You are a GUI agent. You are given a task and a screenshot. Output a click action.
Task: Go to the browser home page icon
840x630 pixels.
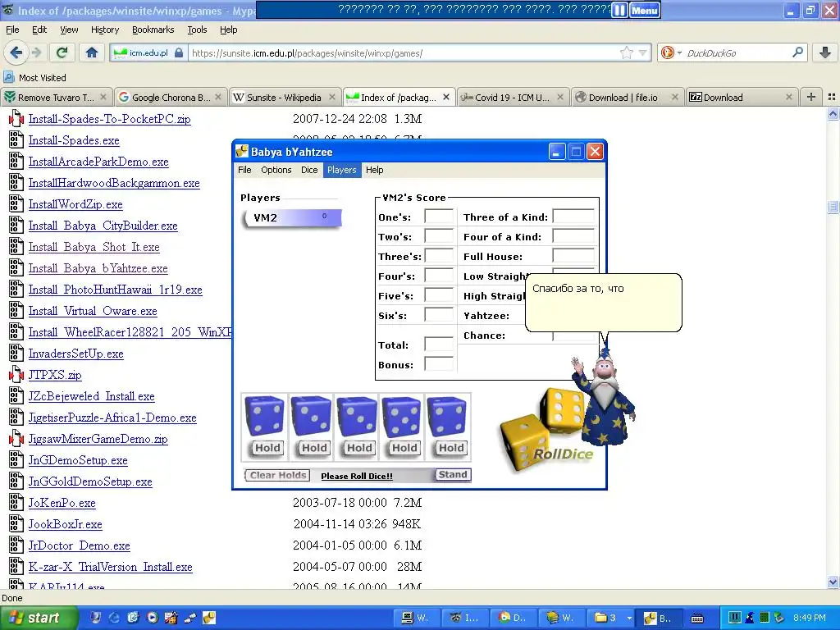coord(92,52)
